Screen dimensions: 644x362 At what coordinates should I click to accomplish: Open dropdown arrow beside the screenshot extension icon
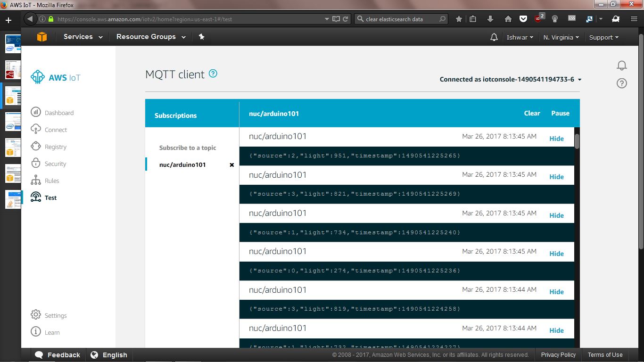(x=601, y=19)
